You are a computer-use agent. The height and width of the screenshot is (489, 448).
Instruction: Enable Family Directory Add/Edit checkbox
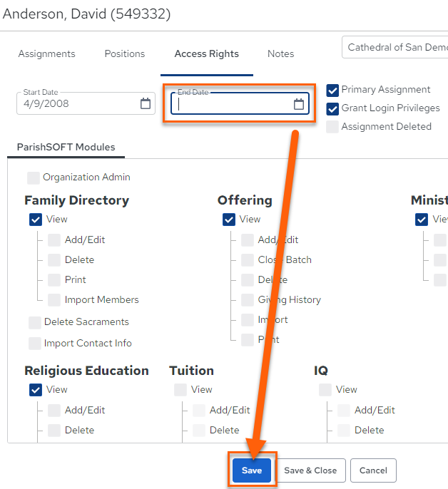(54, 240)
